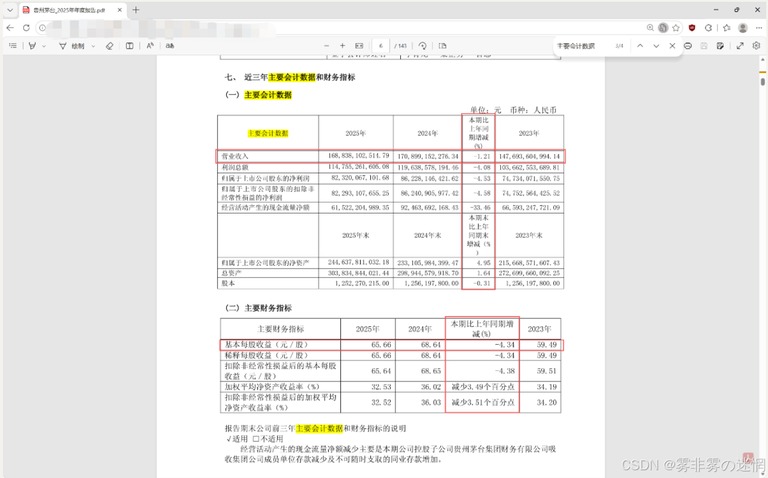768x478 pixels.
Task: Go to previous search result
Action: (x=640, y=46)
